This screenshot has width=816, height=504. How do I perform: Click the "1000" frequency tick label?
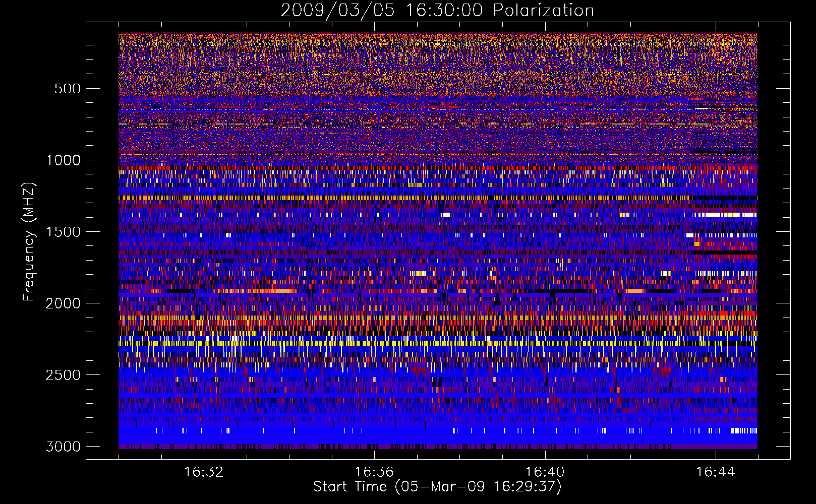[63, 160]
